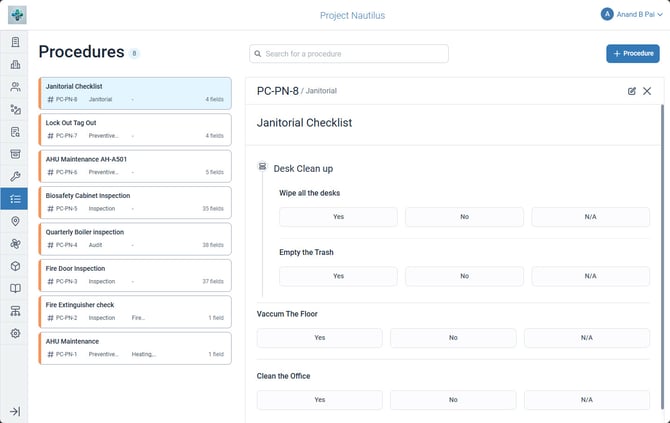Open Biosafety Cabinet Inspection procedure
The height and width of the screenshot is (423, 670).
(135, 203)
